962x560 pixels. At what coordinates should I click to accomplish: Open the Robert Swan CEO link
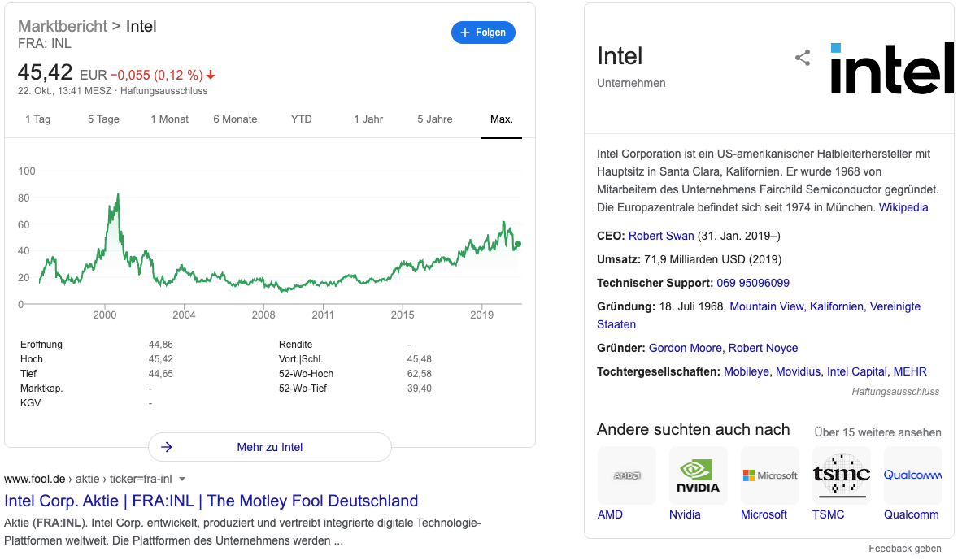pos(661,236)
